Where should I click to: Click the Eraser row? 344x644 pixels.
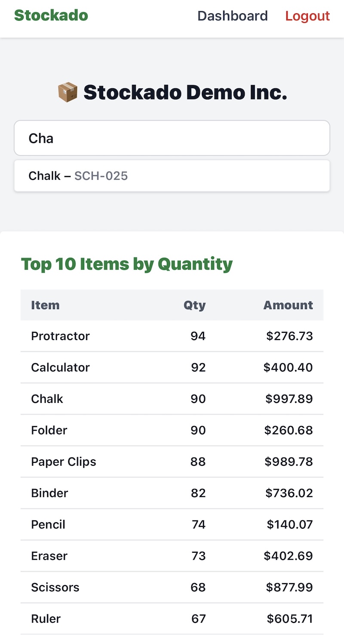click(x=172, y=556)
